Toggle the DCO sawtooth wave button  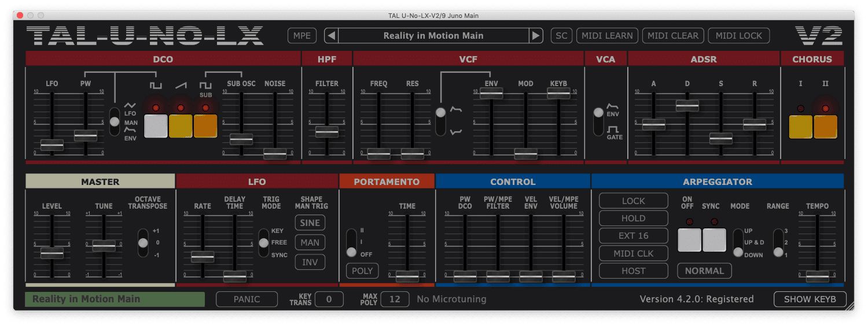click(181, 126)
